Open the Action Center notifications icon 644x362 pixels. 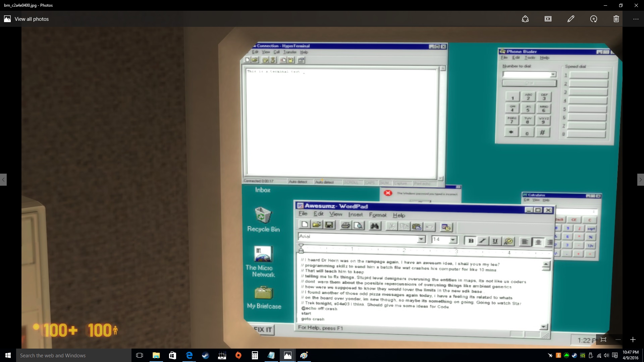(x=615, y=356)
